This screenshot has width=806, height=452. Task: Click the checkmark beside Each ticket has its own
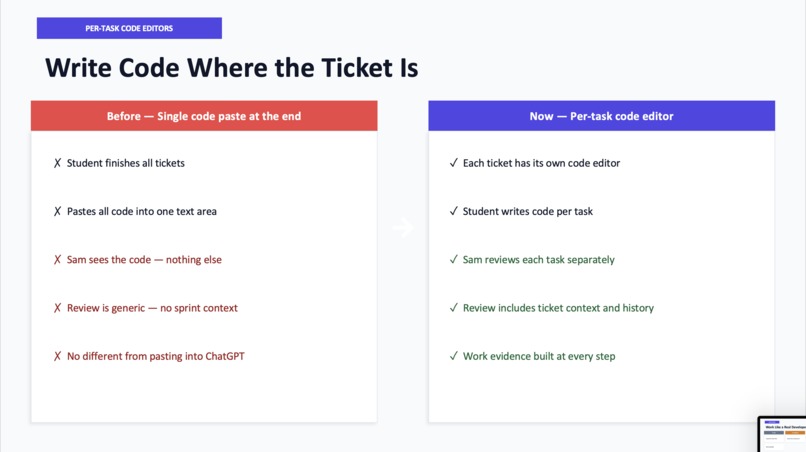click(453, 163)
